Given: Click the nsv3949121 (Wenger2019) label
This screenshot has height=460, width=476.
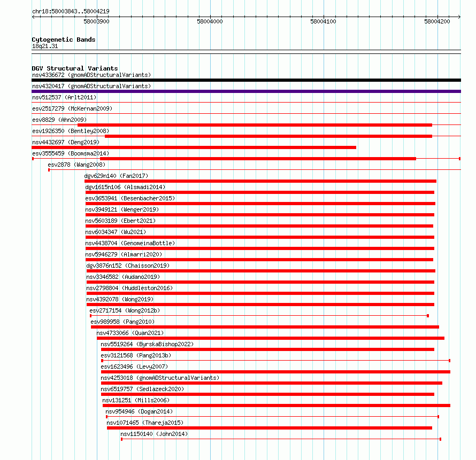Looking at the screenshot, I should pyautogui.click(x=122, y=209).
